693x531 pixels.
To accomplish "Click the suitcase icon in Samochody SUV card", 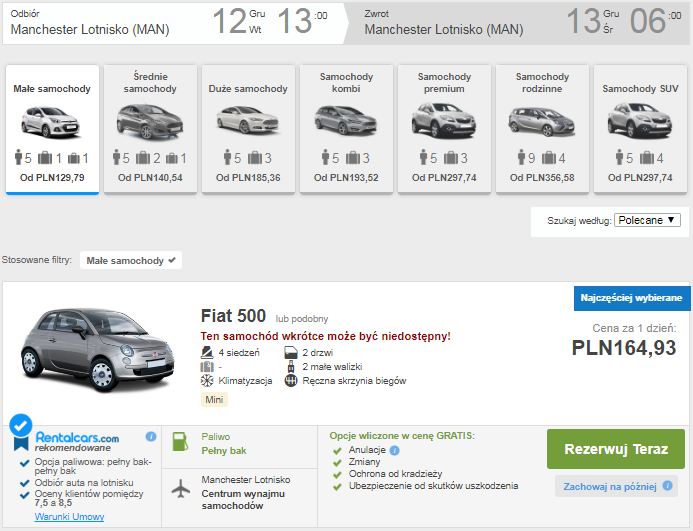I will tap(647, 157).
